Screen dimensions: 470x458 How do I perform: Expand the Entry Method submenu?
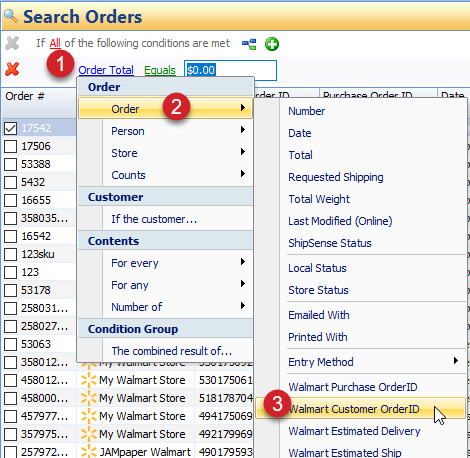[x=360, y=362]
